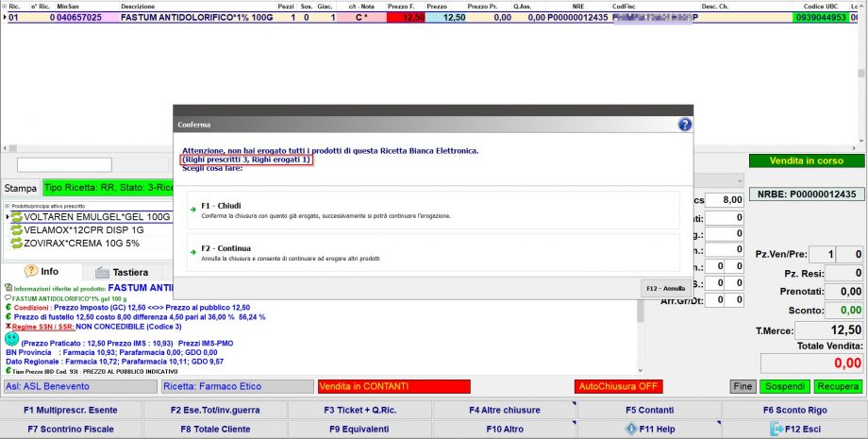
Task: Click the red Prezzo F. cell 12,50
Action: 406,17
